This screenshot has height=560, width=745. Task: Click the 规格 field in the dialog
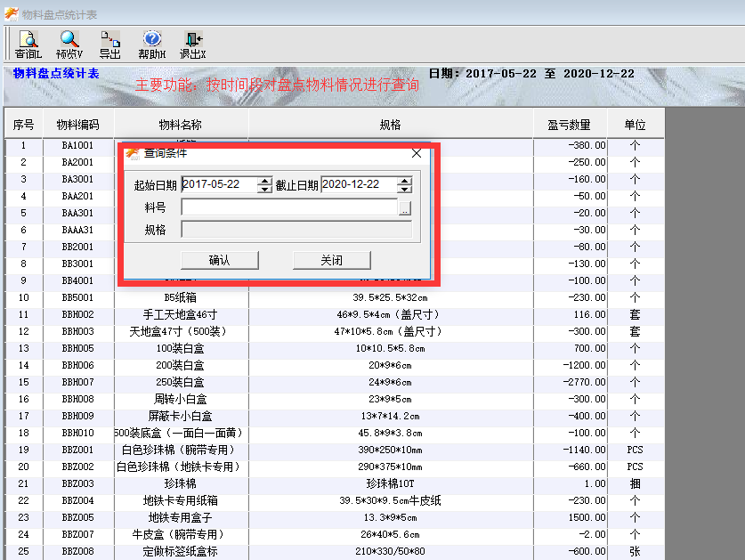[296, 230]
